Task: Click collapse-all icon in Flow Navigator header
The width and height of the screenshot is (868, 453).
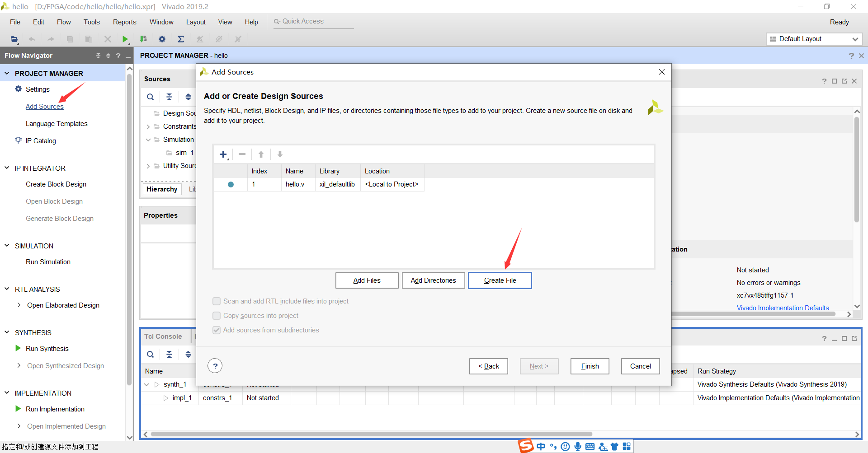Action: (x=98, y=56)
